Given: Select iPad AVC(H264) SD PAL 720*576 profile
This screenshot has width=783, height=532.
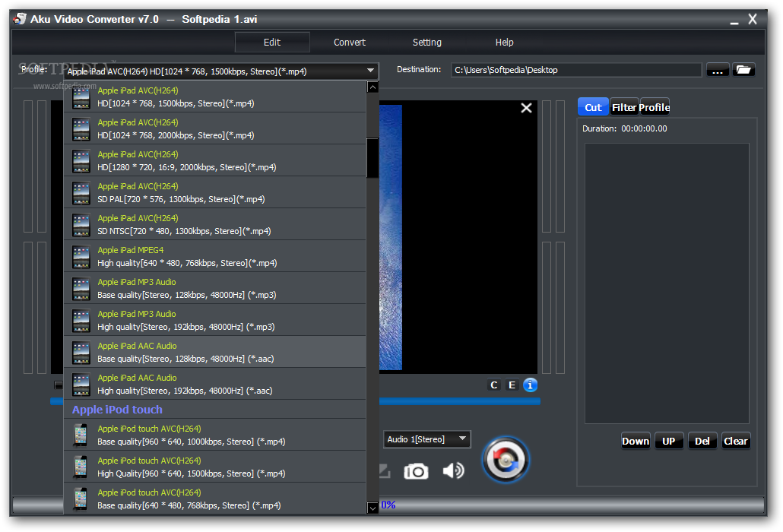Looking at the screenshot, I should (x=214, y=192).
